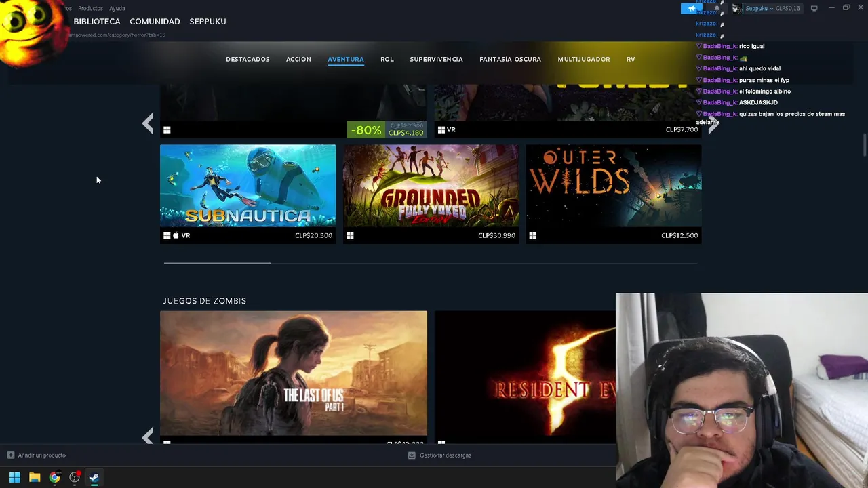Screen dimensions: 868x488
Task: Open the Windows Start menu
Action: (14, 477)
